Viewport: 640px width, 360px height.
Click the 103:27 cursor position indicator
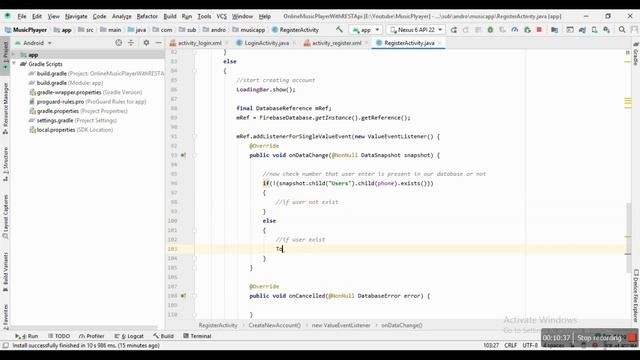point(491,345)
